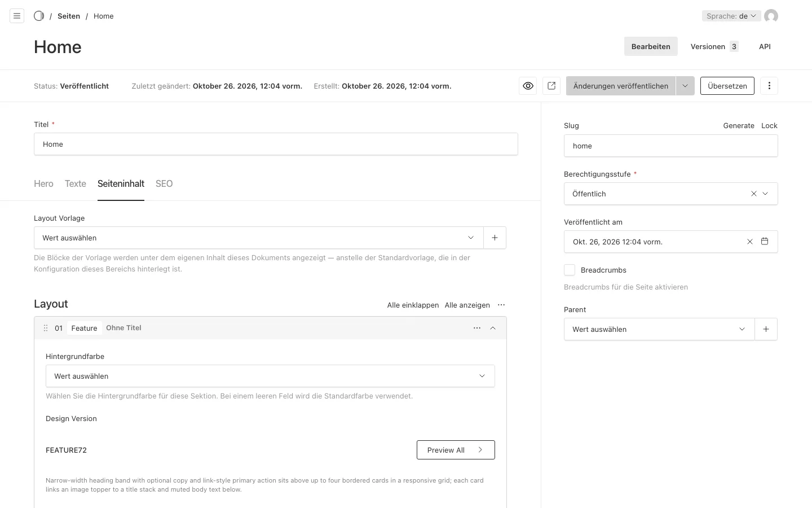Viewport: 812px width, 508px height.
Task: Open the API view tab
Action: [x=765, y=46]
